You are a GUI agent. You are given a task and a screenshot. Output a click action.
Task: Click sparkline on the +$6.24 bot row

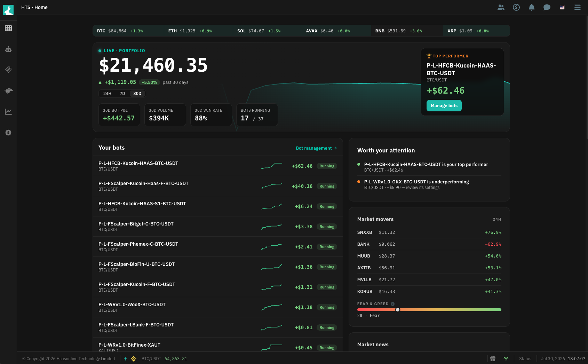[x=272, y=206]
